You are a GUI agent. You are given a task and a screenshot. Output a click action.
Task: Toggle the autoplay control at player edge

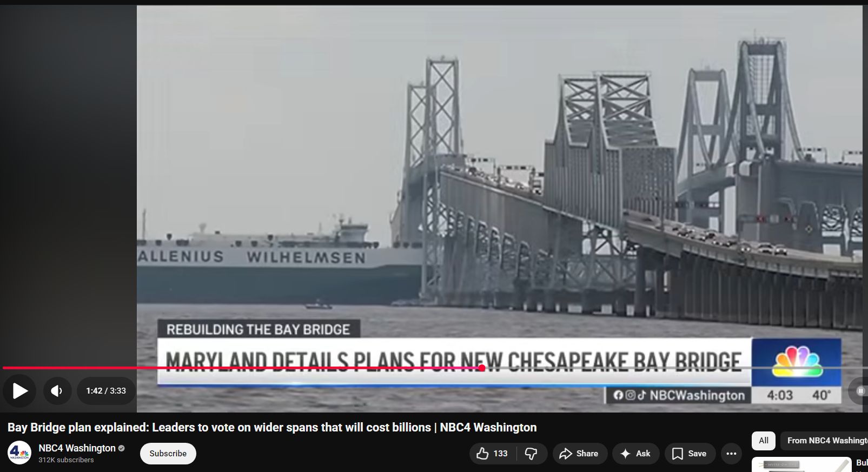(x=860, y=390)
